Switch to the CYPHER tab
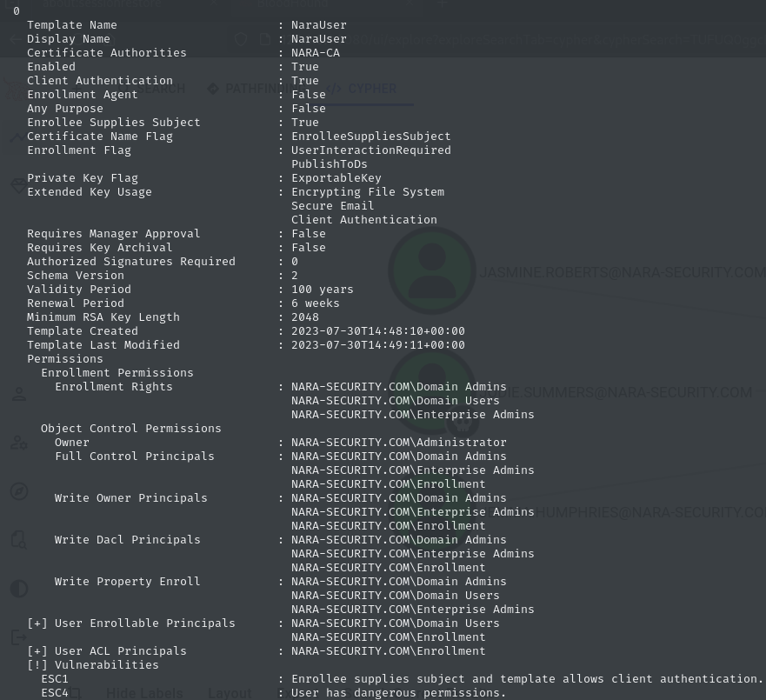 click(x=363, y=89)
